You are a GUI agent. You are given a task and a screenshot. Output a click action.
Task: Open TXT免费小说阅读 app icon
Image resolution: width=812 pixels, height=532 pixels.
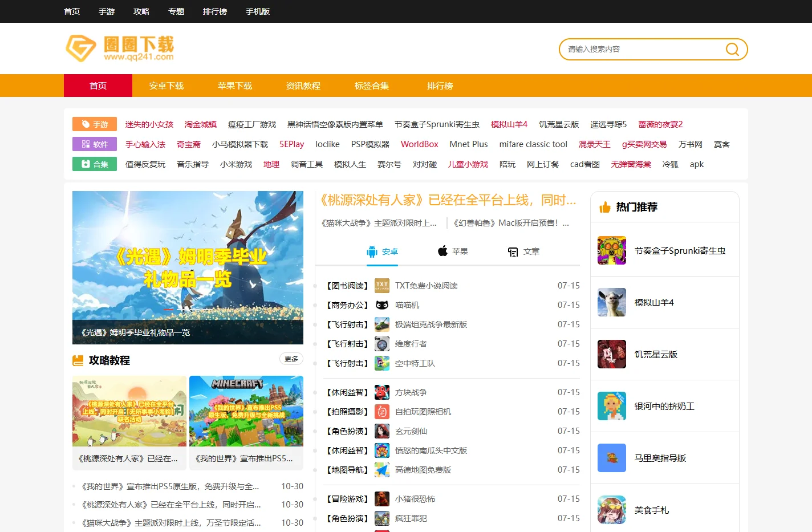coord(382,286)
